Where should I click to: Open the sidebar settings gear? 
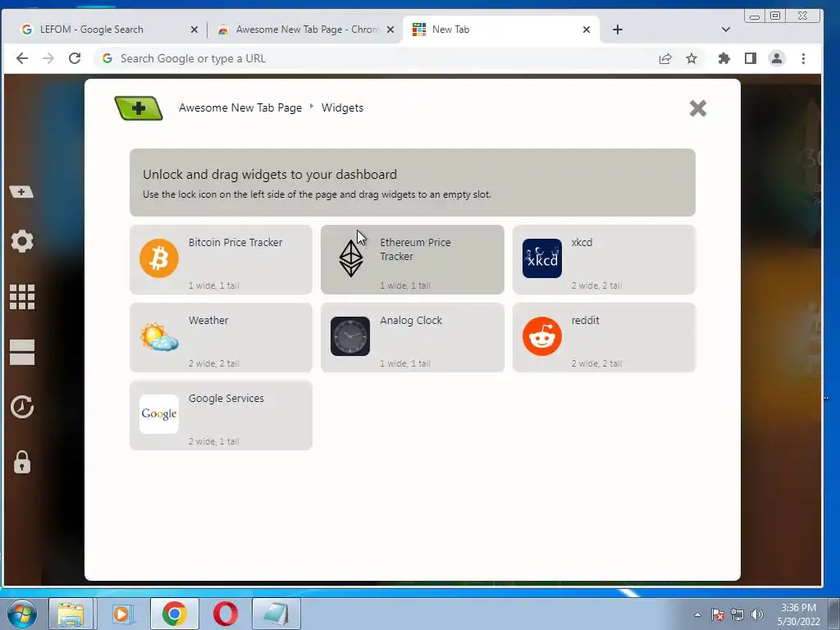click(22, 241)
